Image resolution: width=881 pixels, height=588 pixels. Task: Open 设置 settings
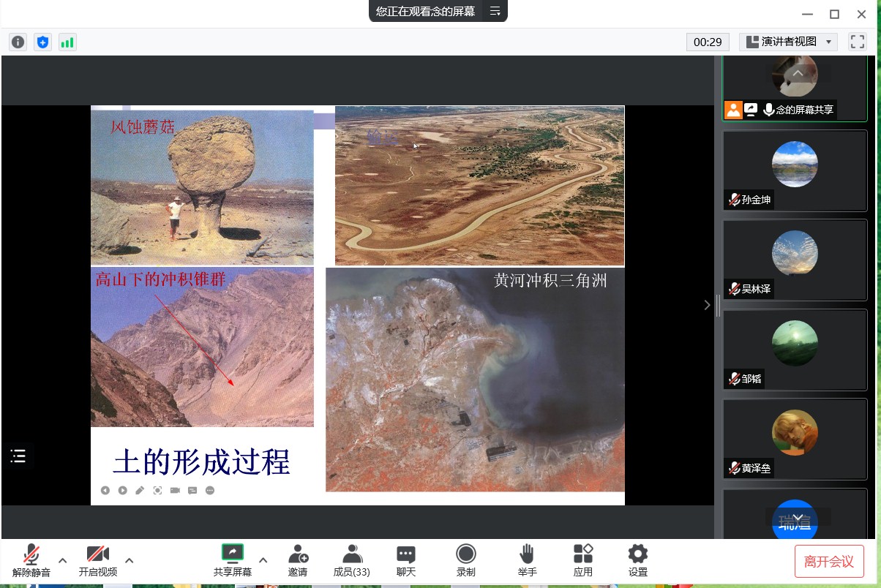pos(638,560)
